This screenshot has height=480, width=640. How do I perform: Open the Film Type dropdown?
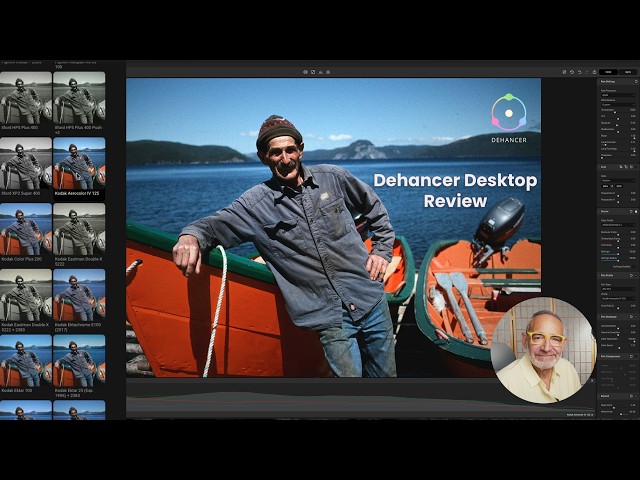point(618,289)
